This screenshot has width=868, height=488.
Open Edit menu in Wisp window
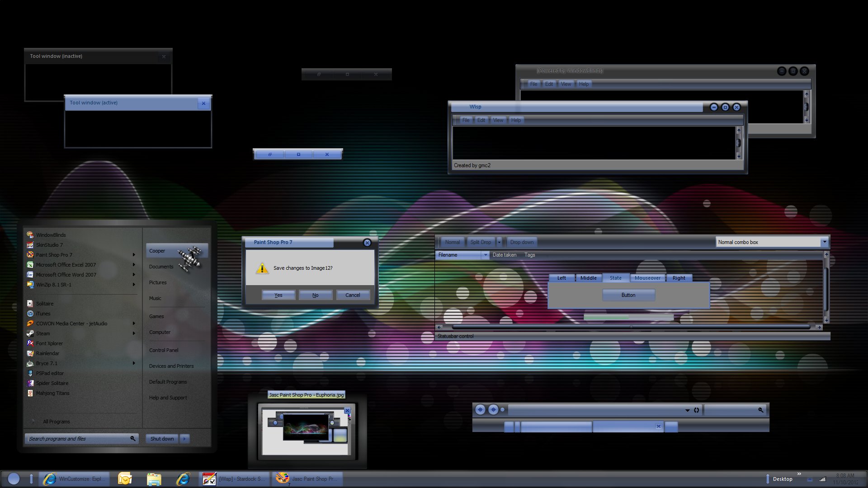point(481,120)
